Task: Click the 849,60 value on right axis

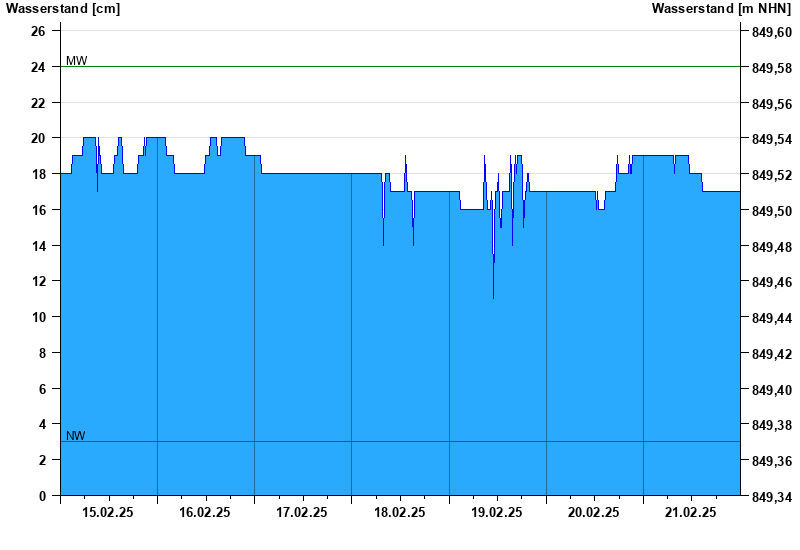Action: click(770, 33)
